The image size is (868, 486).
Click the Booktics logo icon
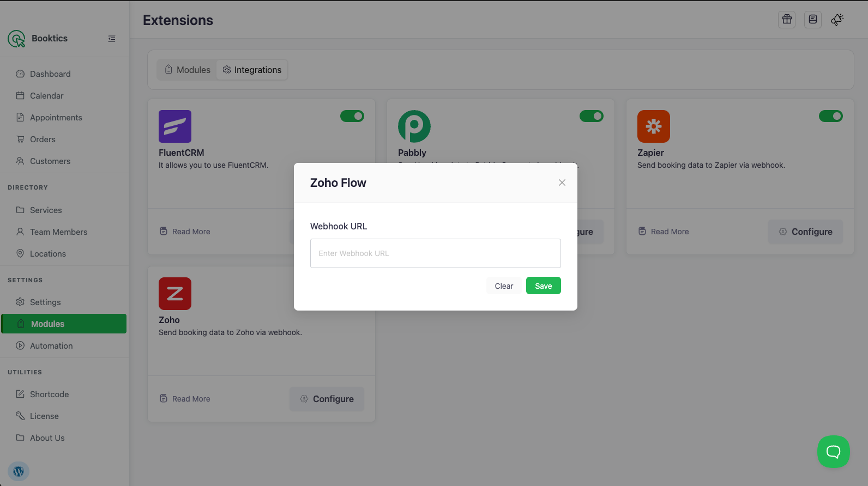pos(16,39)
